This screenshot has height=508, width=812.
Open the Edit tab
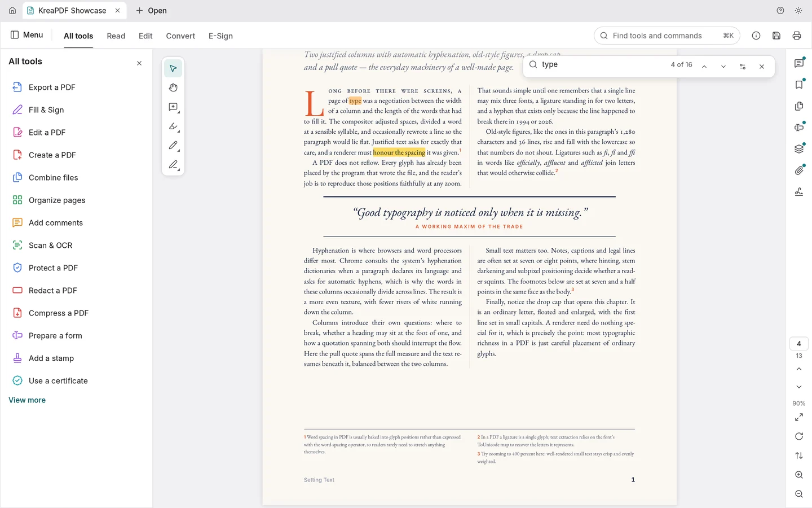(145, 36)
